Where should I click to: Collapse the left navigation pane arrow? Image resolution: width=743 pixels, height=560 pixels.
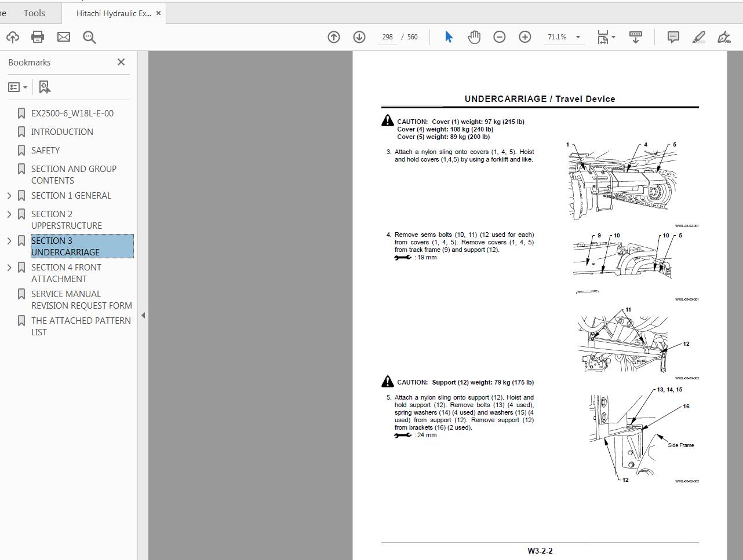click(143, 316)
